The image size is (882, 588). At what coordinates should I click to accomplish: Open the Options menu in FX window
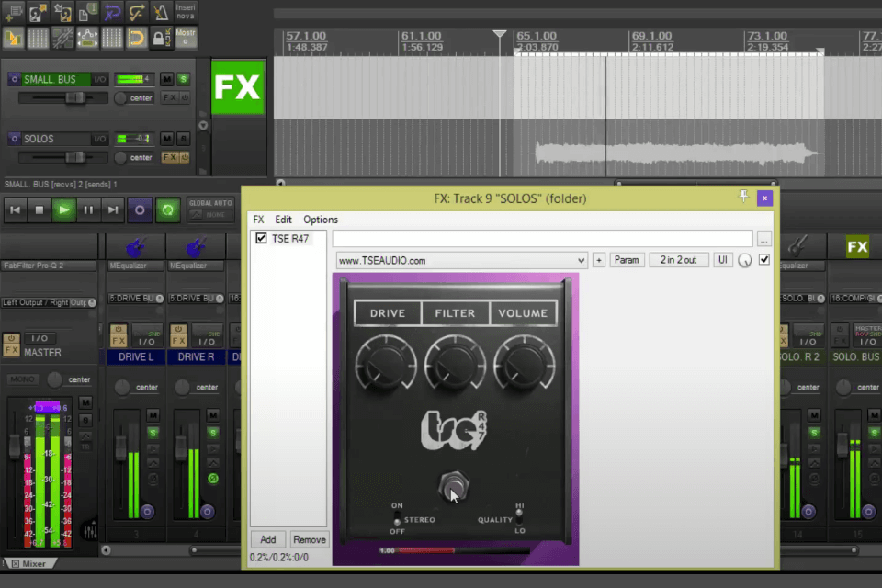pos(321,220)
